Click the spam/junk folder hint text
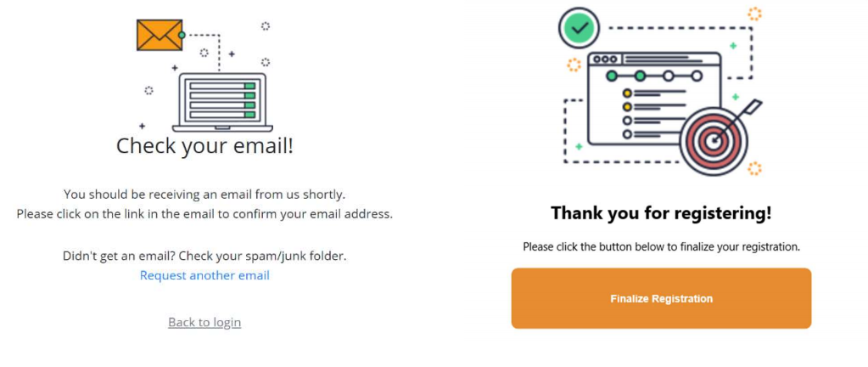Viewport: 868px width, 367px height. point(204,257)
